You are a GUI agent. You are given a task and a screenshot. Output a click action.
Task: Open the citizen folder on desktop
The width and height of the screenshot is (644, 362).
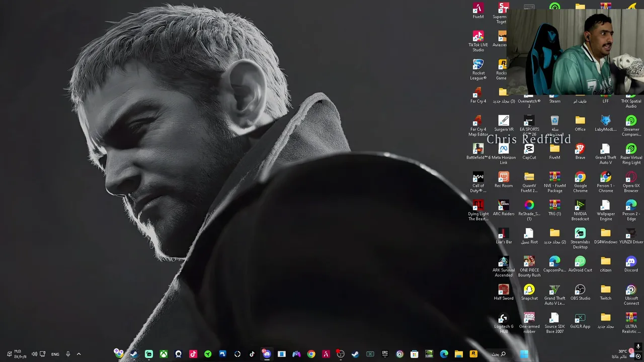[606, 264]
